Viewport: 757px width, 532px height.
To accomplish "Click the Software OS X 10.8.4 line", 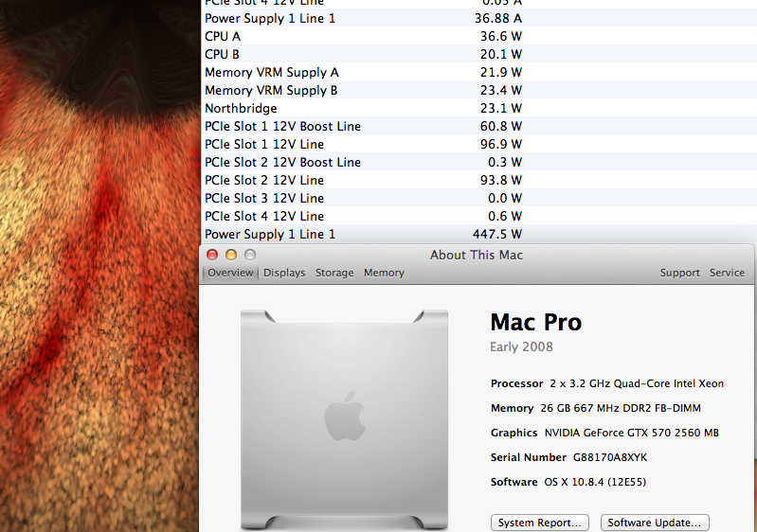I will click(568, 482).
